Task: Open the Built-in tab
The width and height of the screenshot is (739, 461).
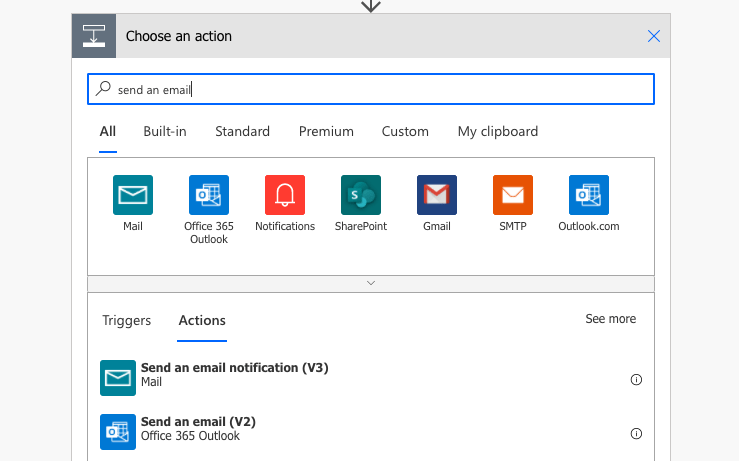Action: 165,131
